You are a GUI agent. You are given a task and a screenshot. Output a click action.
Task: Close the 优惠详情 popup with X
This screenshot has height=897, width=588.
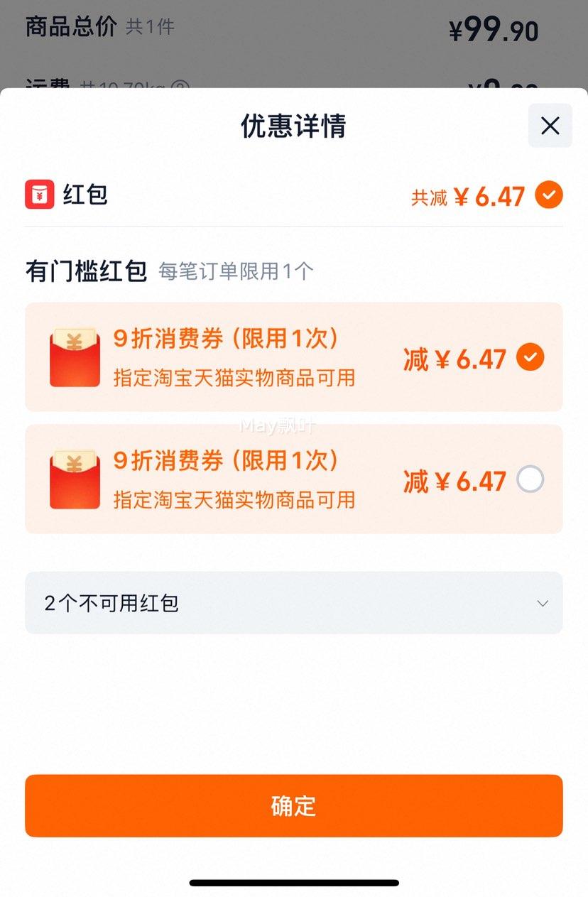[550, 126]
